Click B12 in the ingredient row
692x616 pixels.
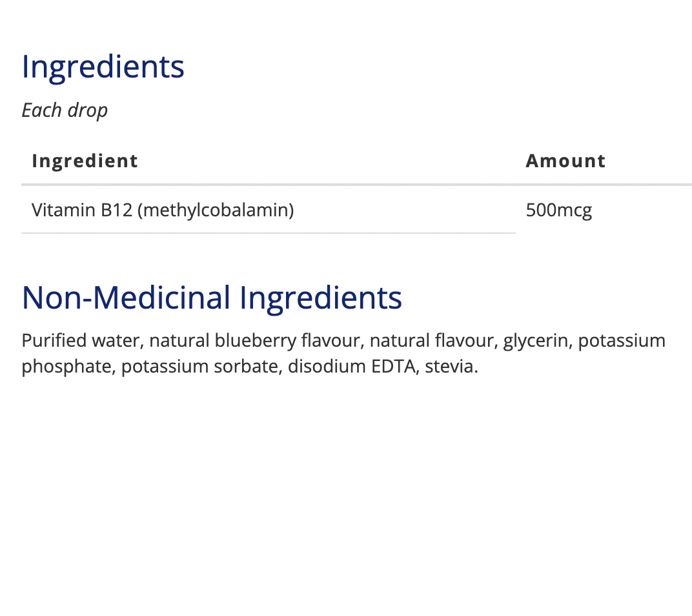coord(116,210)
